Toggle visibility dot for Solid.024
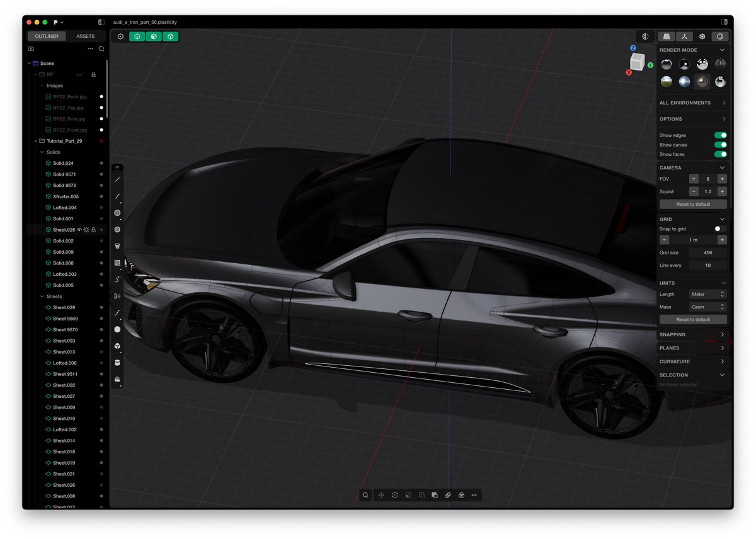The width and height of the screenshot is (756, 539). point(101,163)
